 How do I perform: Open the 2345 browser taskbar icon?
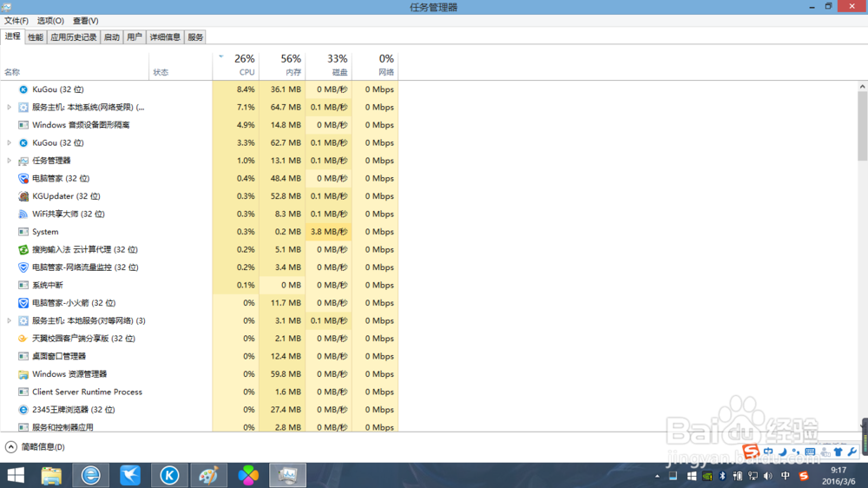tap(91, 475)
